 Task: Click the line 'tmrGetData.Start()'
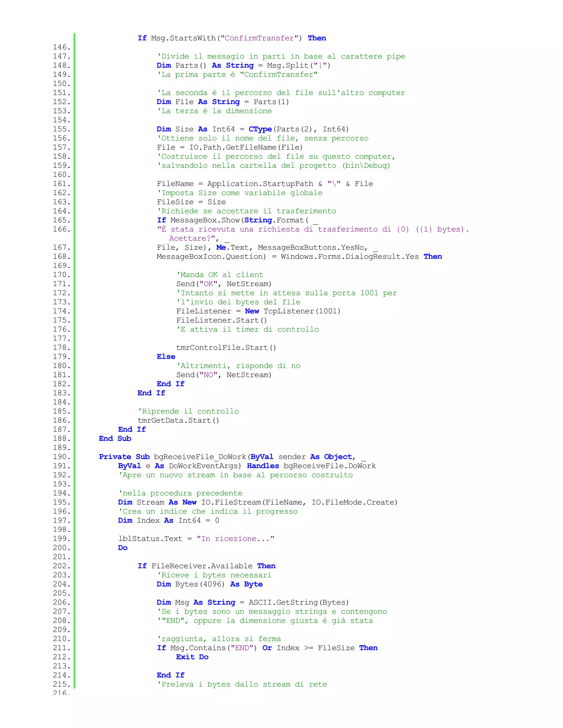[178, 420]
